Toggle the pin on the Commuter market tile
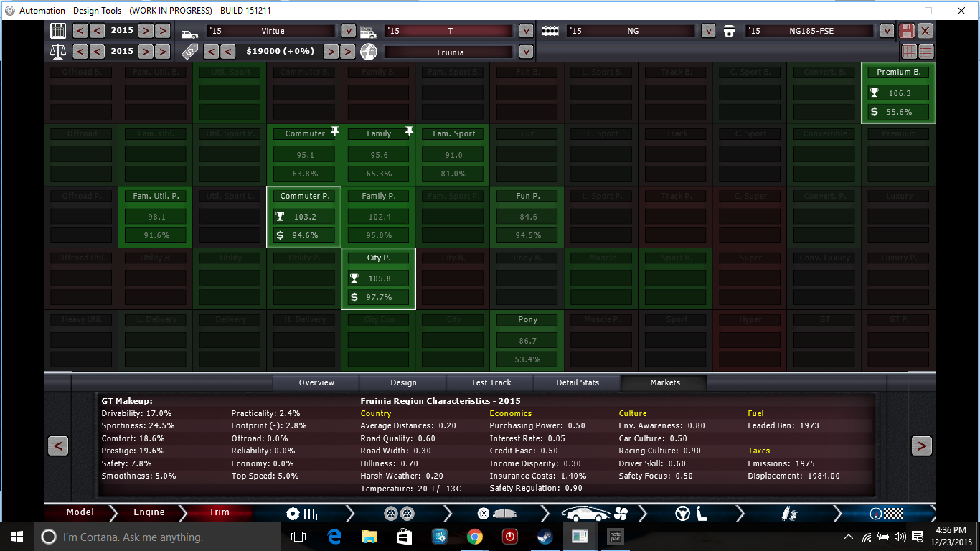Image resolution: width=980 pixels, height=551 pixels. pyautogui.click(x=334, y=131)
